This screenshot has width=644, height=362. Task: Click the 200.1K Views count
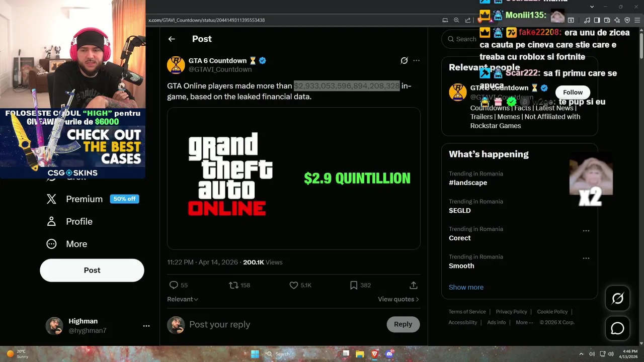point(263,262)
